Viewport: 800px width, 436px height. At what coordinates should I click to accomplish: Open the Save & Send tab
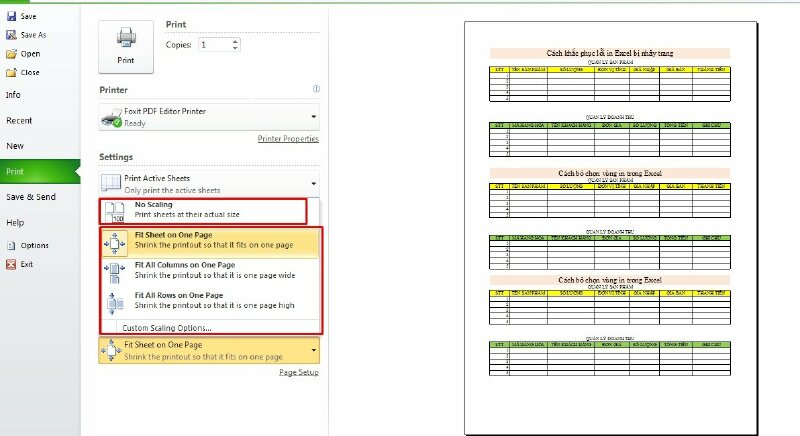pos(31,197)
